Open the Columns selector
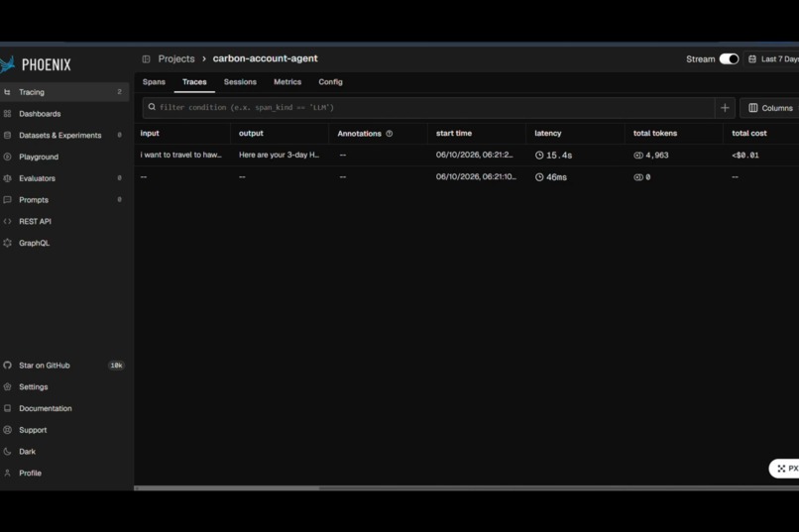The width and height of the screenshot is (799, 532). click(x=770, y=108)
